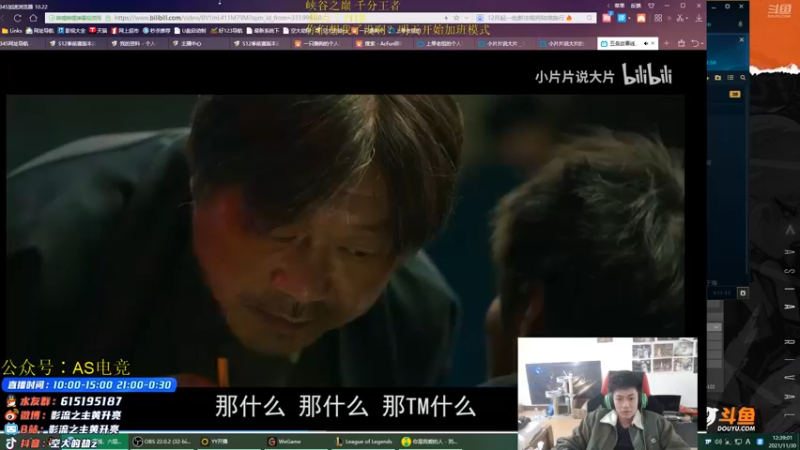Open WeGame from the taskbar

tap(297, 442)
